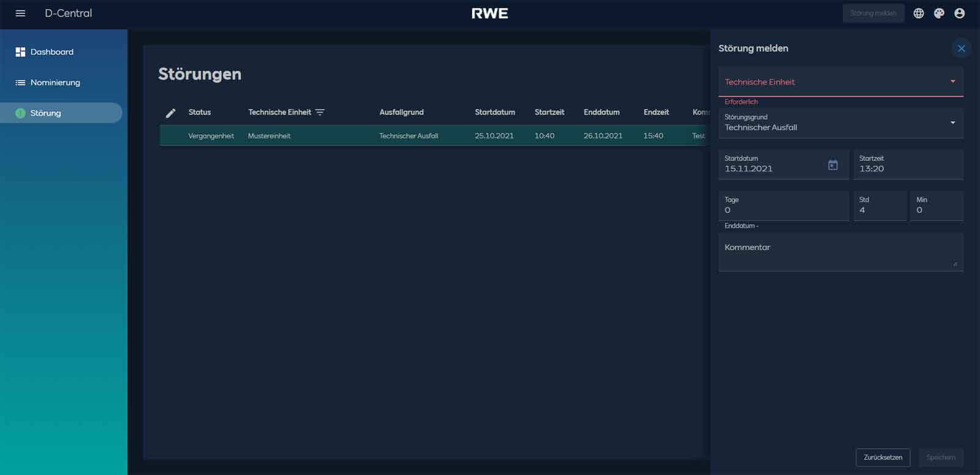
Task: Click the Vergangenheit status cell
Action: [x=211, y=136]
